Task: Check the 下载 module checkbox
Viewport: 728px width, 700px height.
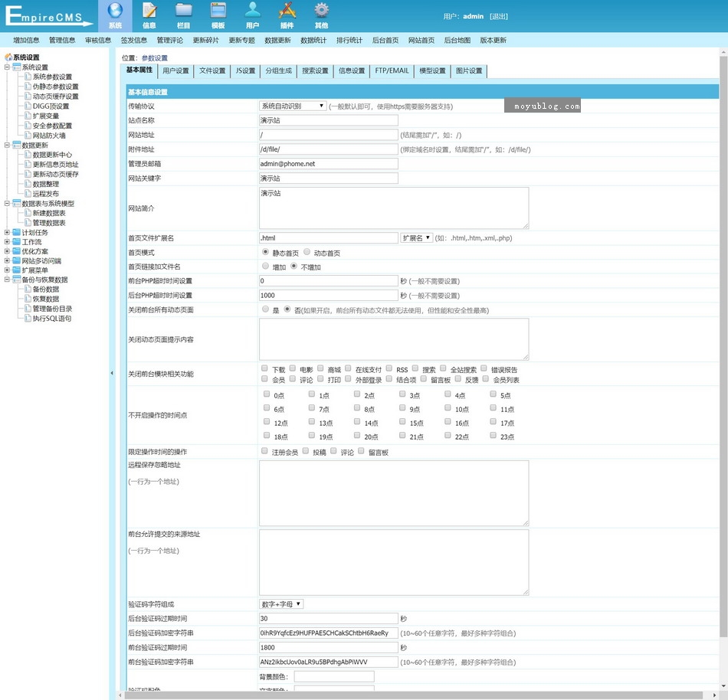Action: (x=264, y=368)
